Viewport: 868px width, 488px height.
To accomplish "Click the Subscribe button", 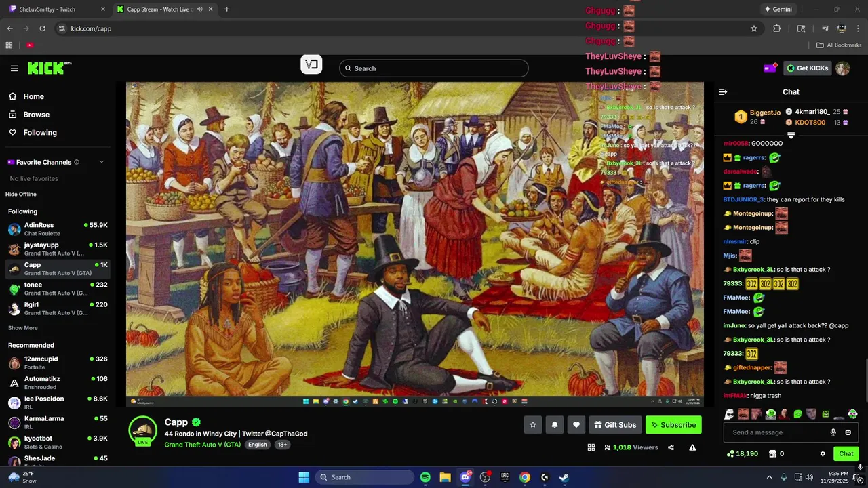I will coord(673,425).
